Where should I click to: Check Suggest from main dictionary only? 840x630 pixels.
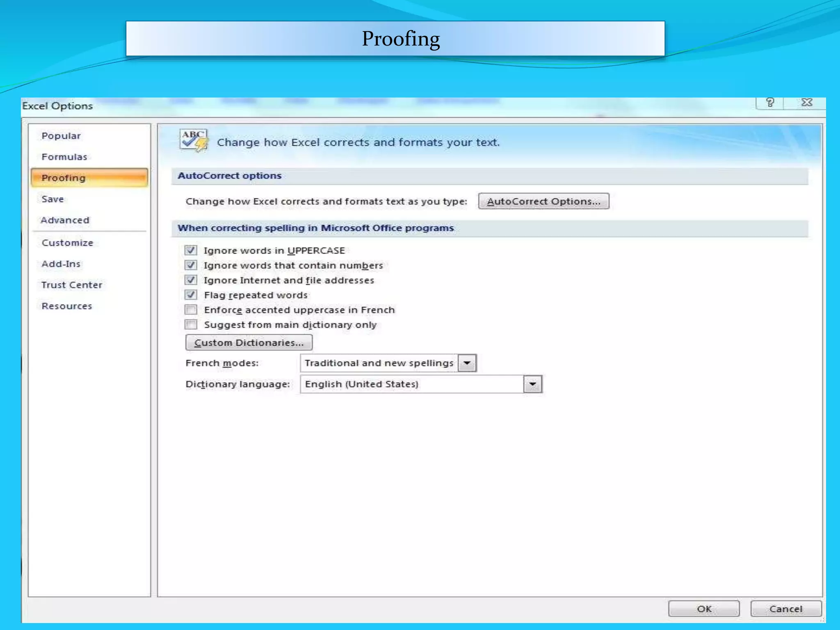tap(191, 324)
